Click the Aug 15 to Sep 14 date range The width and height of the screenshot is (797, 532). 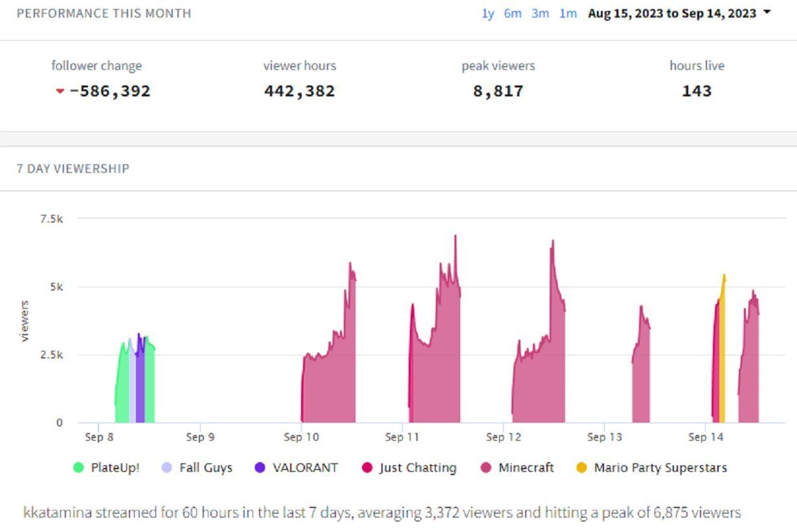point(671,14)
